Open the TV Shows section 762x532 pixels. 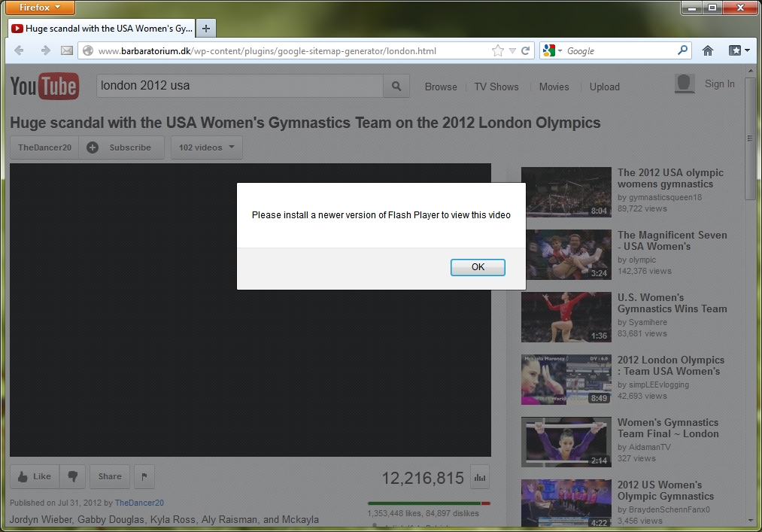click(496, 87)
